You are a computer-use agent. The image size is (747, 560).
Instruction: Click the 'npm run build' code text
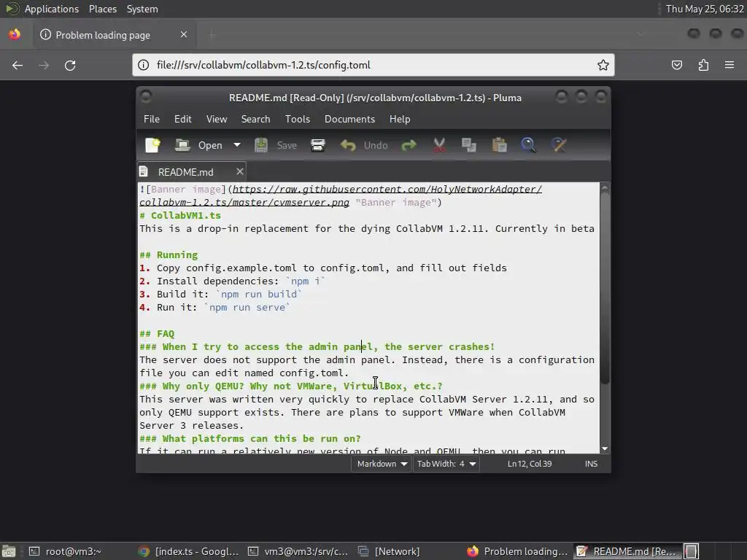(259, 295)
